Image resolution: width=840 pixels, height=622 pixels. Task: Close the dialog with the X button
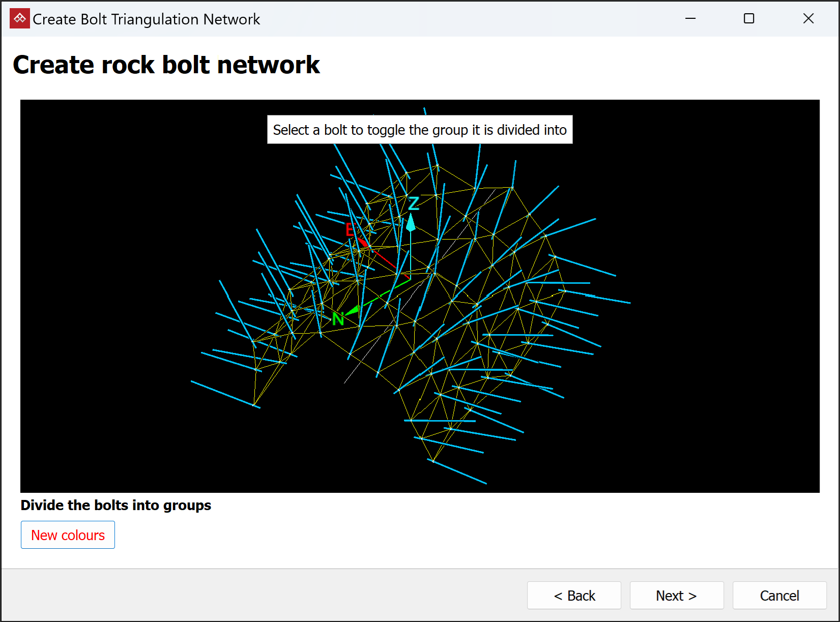(808, 19)
